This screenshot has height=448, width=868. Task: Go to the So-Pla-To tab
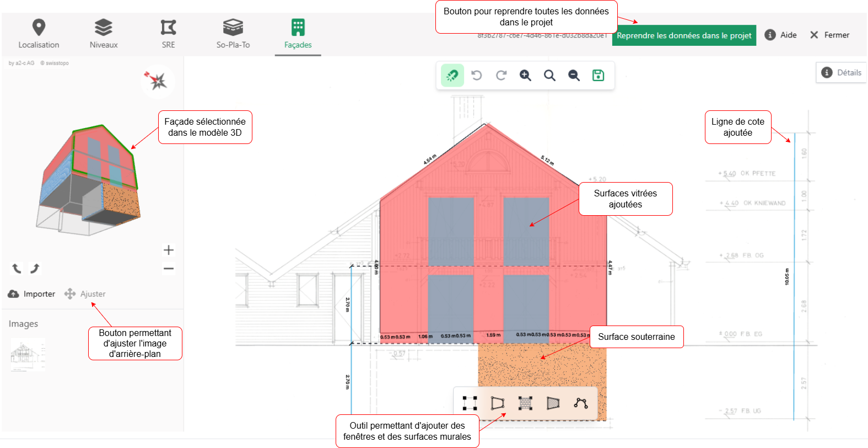pyautogui.click(x=233, y=34)
